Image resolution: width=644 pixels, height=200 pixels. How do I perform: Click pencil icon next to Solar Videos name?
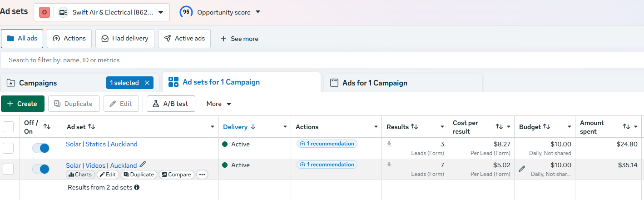(143, 165)
